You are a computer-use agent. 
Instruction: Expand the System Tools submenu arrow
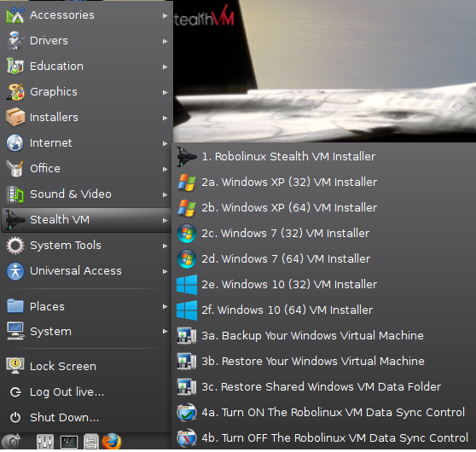(x=165, y=246)
